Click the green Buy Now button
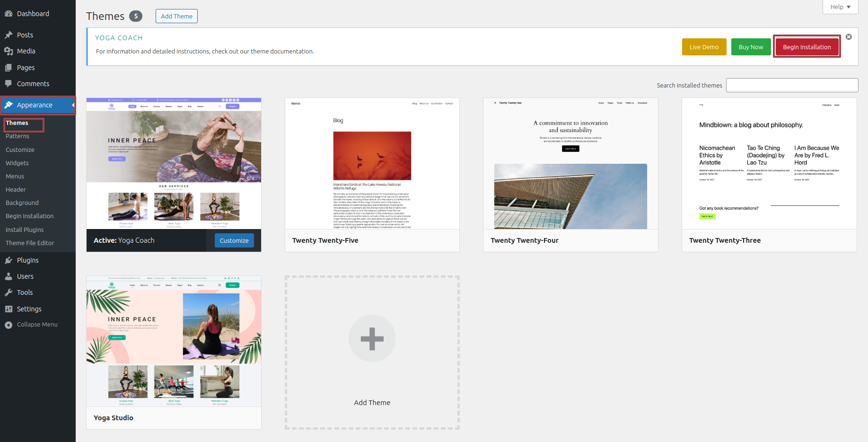The width and height of the screenshot is (868, 442). point(751,47)
